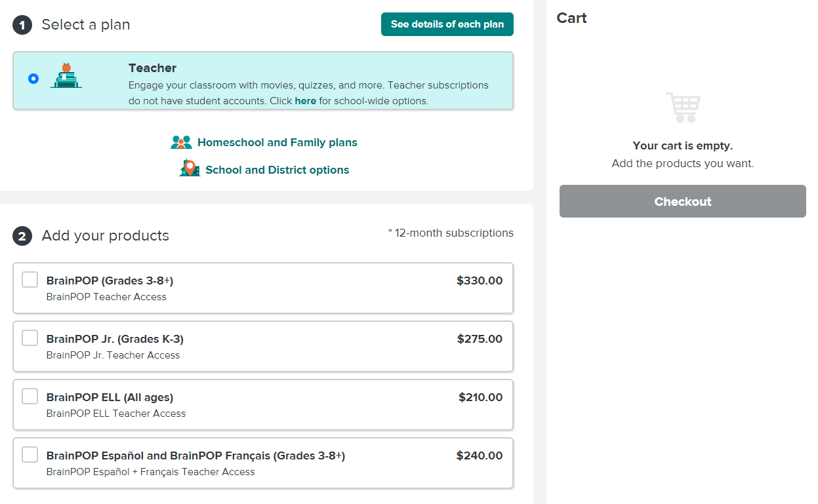Check the BrainPOP (Grades 3-8+) checkbox
818x504 pixels.
[x=30, y=280]
